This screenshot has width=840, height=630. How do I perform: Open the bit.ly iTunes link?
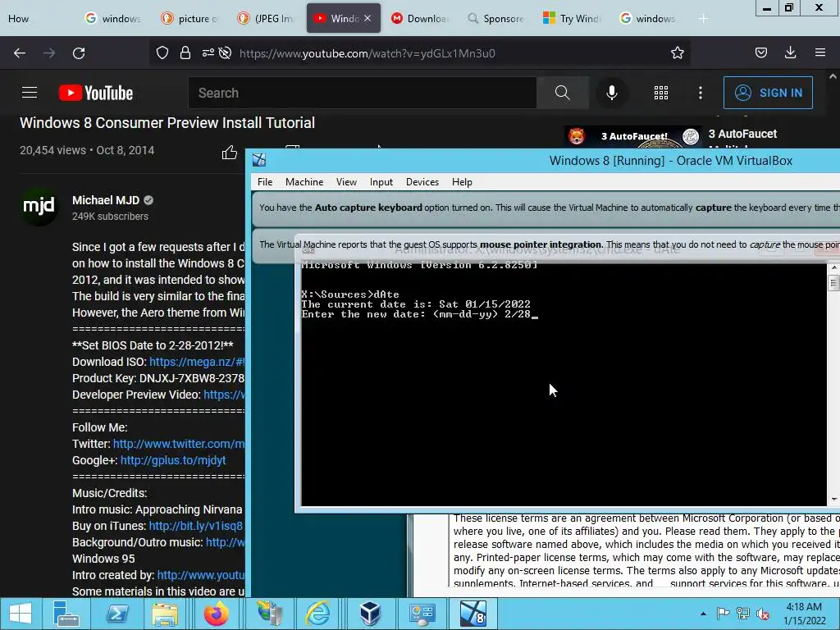196,526
